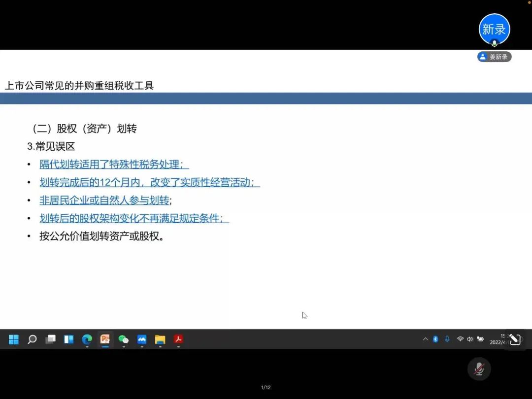This screenshot has width=532, height=399.
Task: Open Adobe Acrobat from the taskbar
Action: coord(178,339)
